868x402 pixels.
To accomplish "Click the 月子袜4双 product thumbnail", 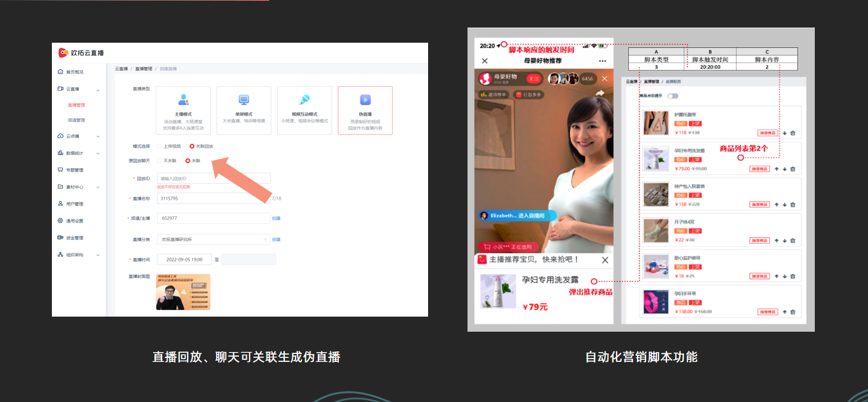I will [x=656, y=231].
